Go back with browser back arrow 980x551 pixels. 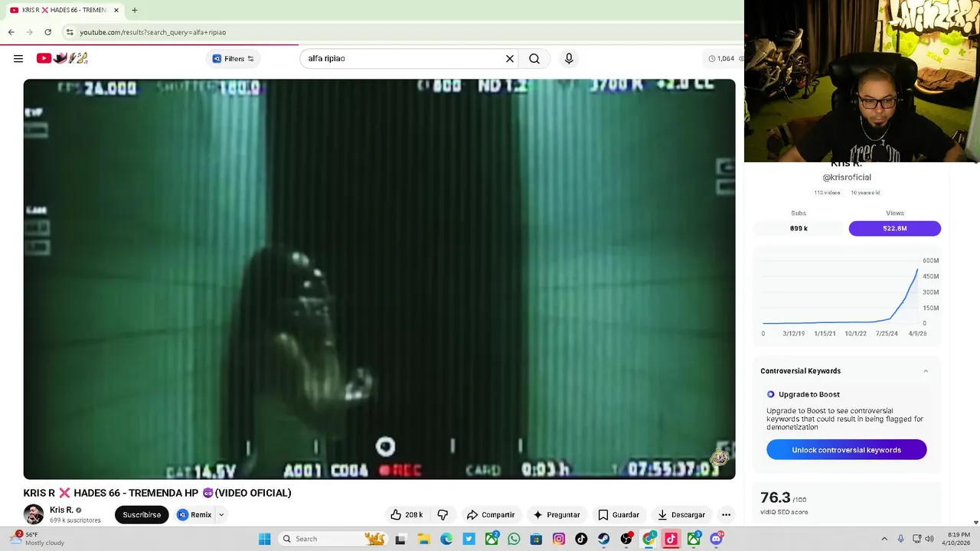[x=11, y=32]
